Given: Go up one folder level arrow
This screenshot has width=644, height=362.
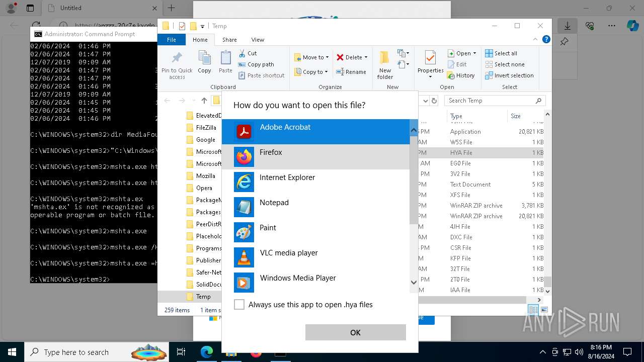Looking at the screenshot, I should coord(204,101).
